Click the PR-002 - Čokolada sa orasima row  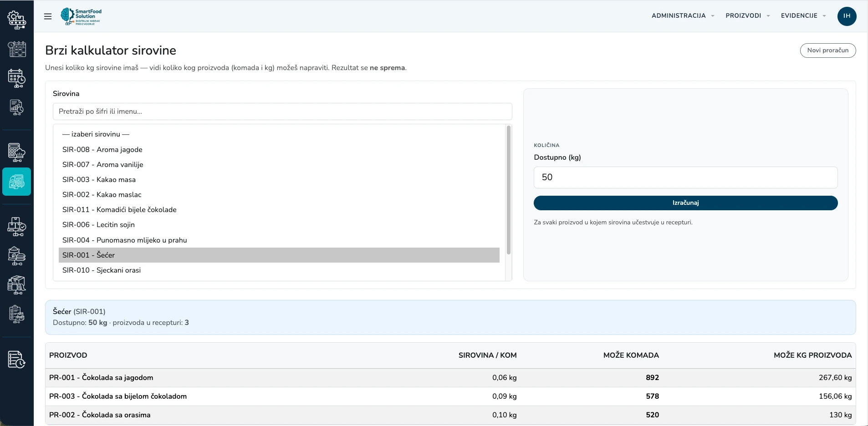pyautogui.click(x=450, y=415)
